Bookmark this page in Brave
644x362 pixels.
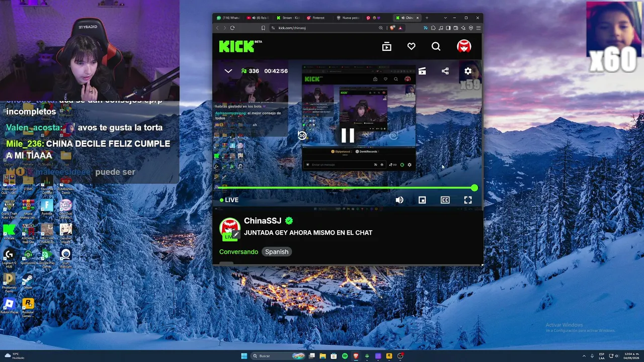[x=263, y=28]
